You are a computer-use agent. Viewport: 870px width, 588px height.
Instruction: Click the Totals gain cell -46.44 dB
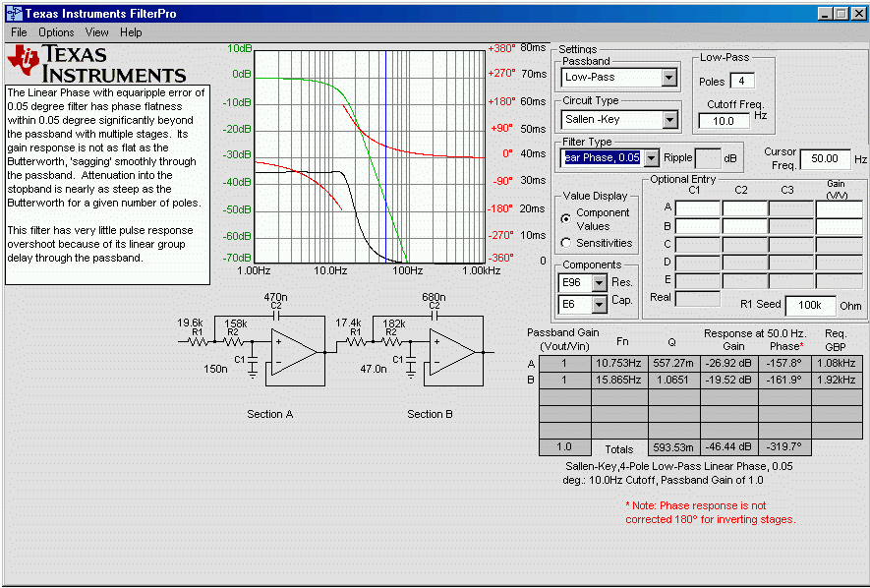tap(728, 447)
